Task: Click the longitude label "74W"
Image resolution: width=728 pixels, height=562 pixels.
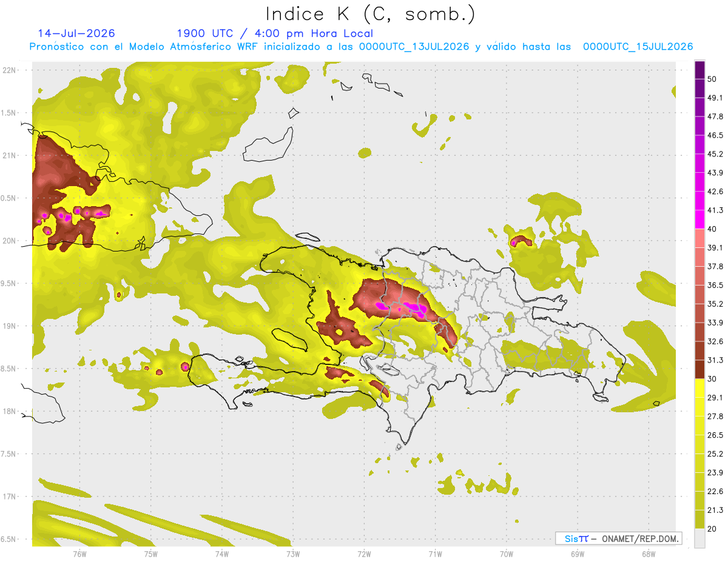Action: [x=222, y=554]
